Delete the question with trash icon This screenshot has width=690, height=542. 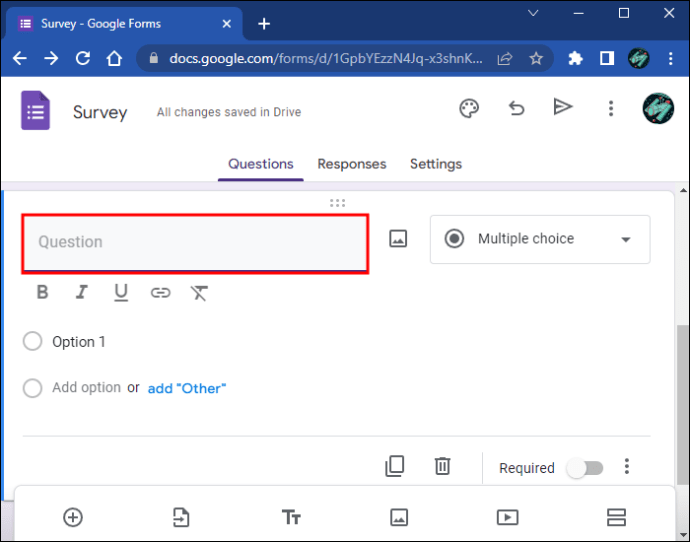(442, 466)
